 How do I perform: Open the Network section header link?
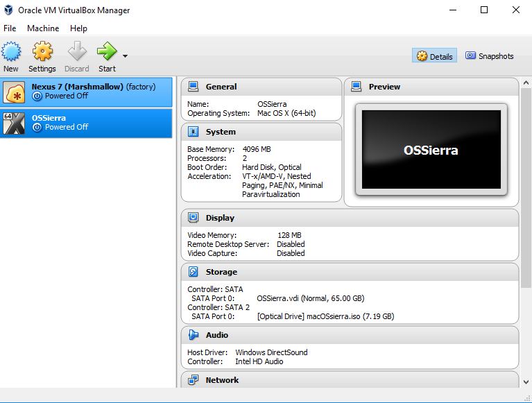coord(222,380)
